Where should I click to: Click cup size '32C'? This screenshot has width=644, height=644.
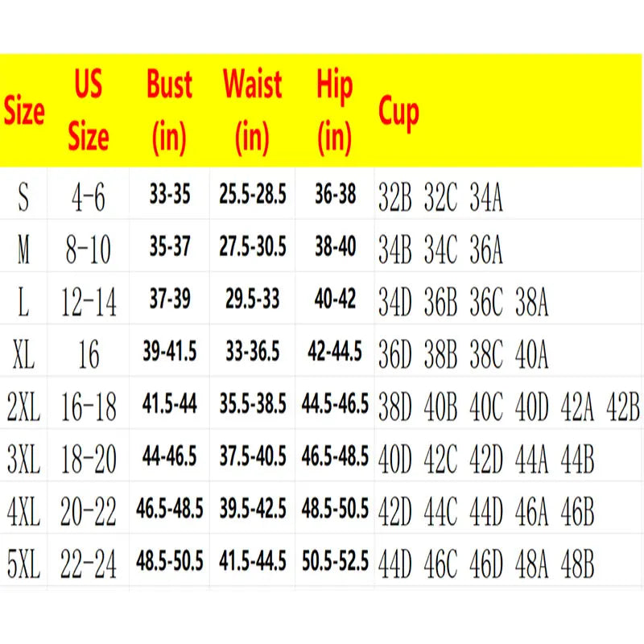click(x=440, y=196)
